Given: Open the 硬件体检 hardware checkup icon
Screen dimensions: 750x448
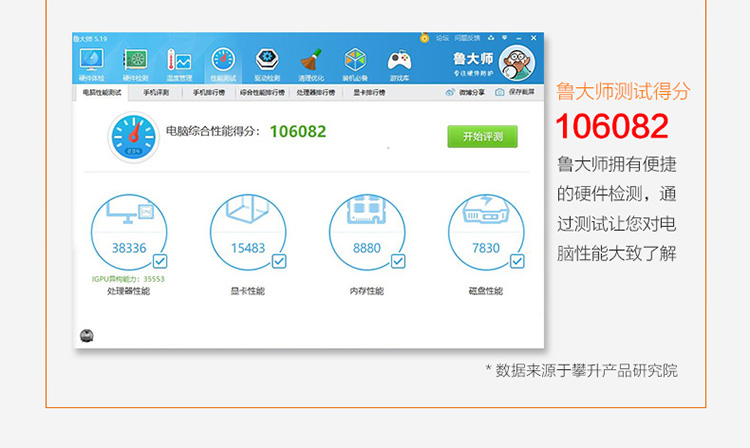Looking at the screenshot, I should 91,60.
